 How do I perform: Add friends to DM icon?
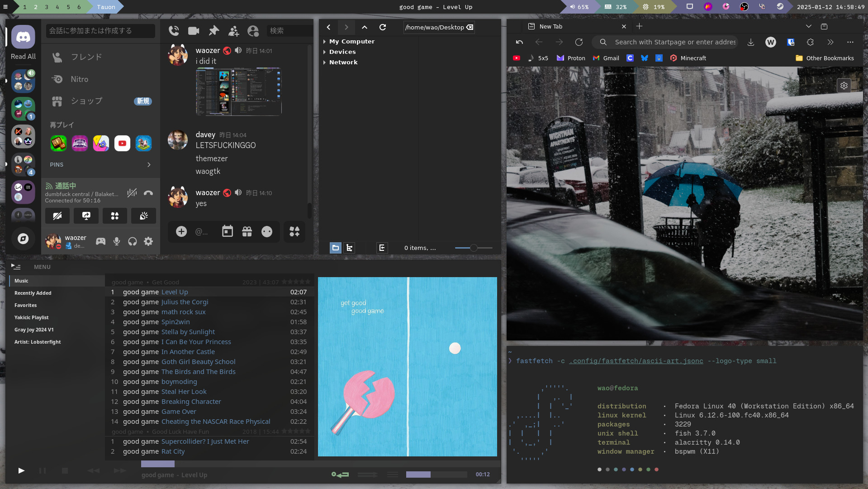(233, 31)
